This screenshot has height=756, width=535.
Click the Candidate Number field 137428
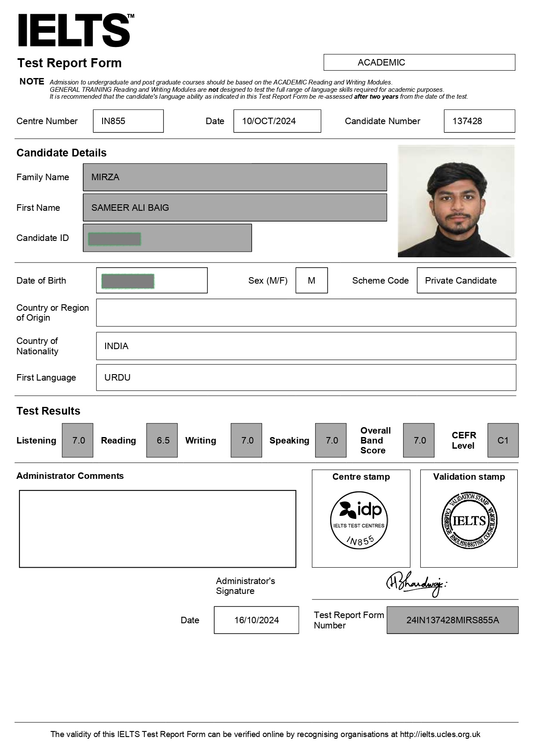point(479,121)
